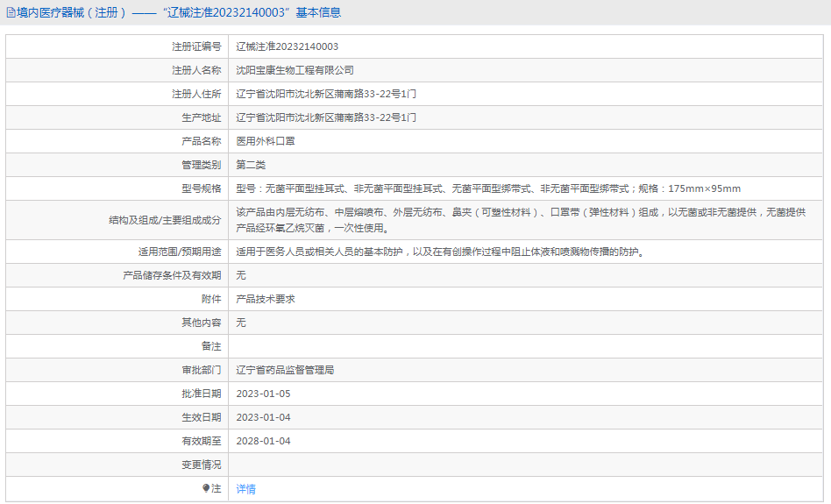The width and height of the screenshot is (831, 504).
Task: Select company name 沈阳宝康生物工程有限公司
Action: (x=295, y=70)
